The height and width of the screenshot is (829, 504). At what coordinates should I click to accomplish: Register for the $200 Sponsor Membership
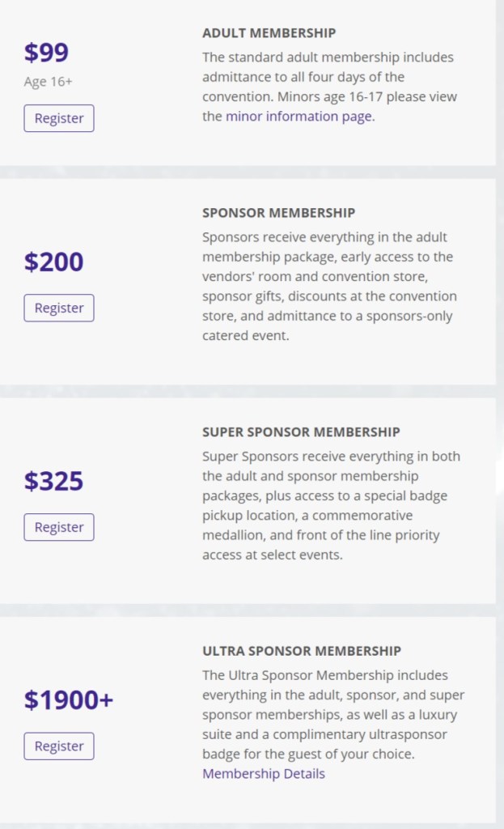coord(59,308)
